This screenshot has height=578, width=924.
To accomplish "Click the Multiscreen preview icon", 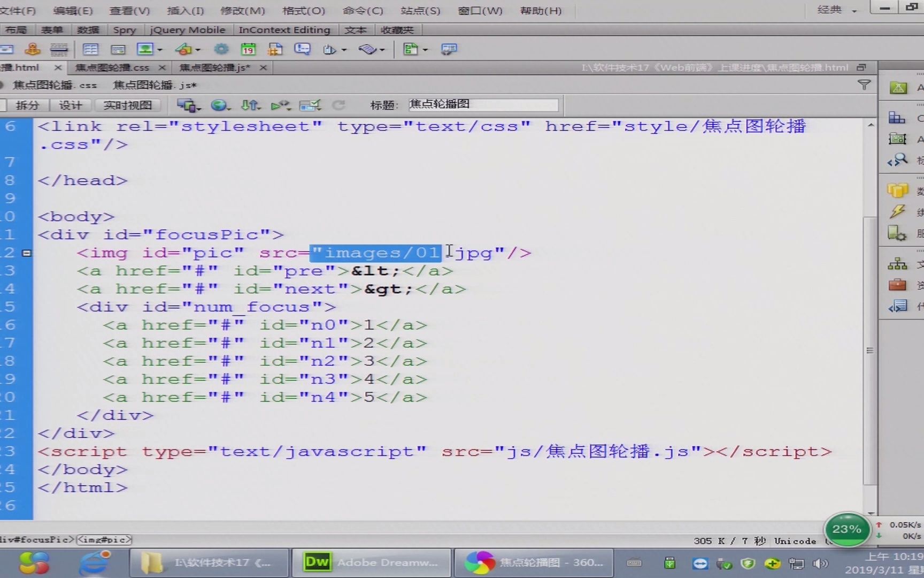I will click(x=187, y=105).
